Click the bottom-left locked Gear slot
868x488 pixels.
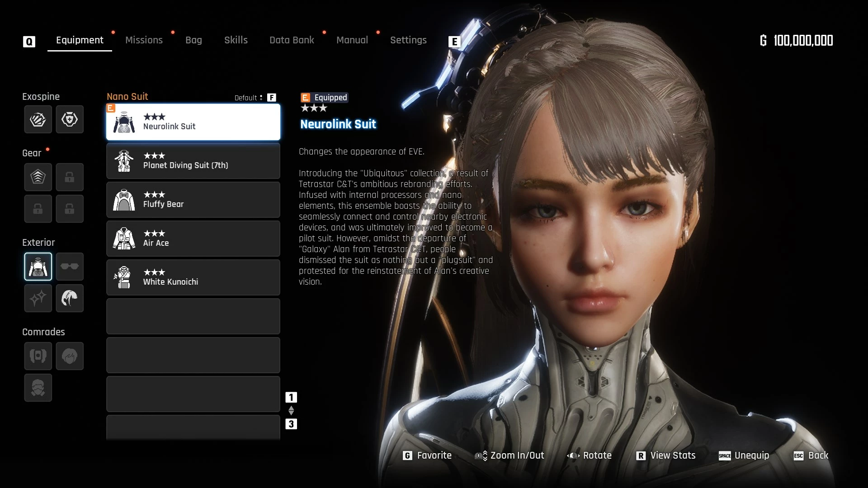(38, 209)
